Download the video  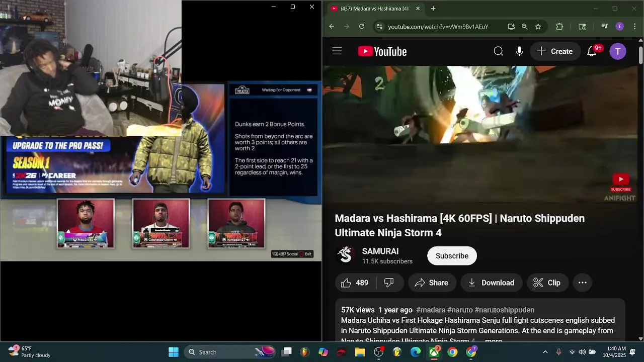pyautogui.click(x=491, y=283)
